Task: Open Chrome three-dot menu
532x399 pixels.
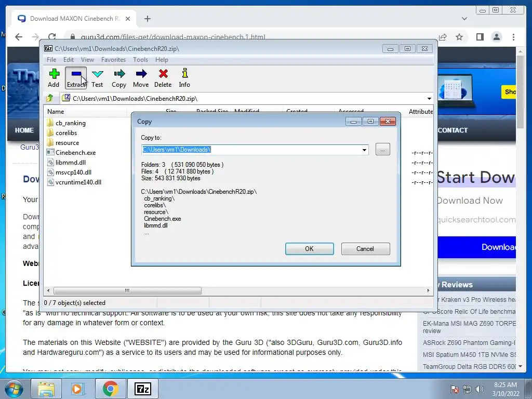Action: pyautogui.click(x=513, y=37)
